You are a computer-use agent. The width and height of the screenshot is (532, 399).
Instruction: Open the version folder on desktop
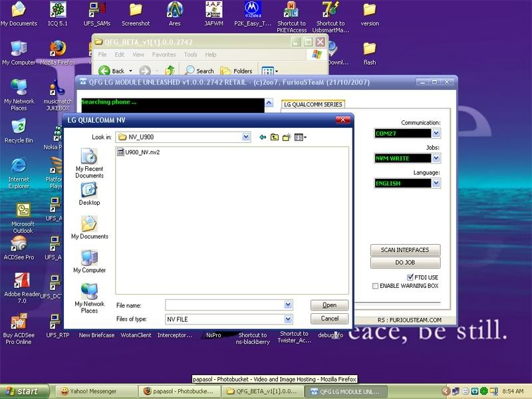370,14
